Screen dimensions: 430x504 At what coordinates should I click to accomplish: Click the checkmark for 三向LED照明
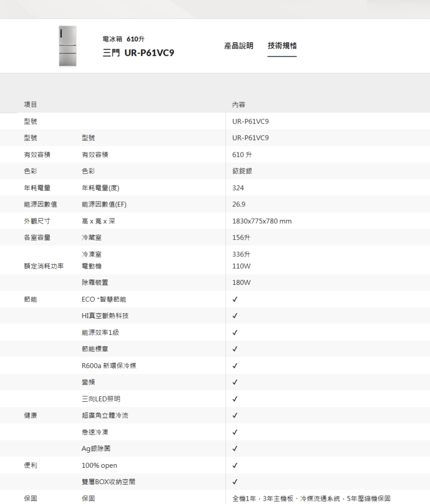click(235, 399)
